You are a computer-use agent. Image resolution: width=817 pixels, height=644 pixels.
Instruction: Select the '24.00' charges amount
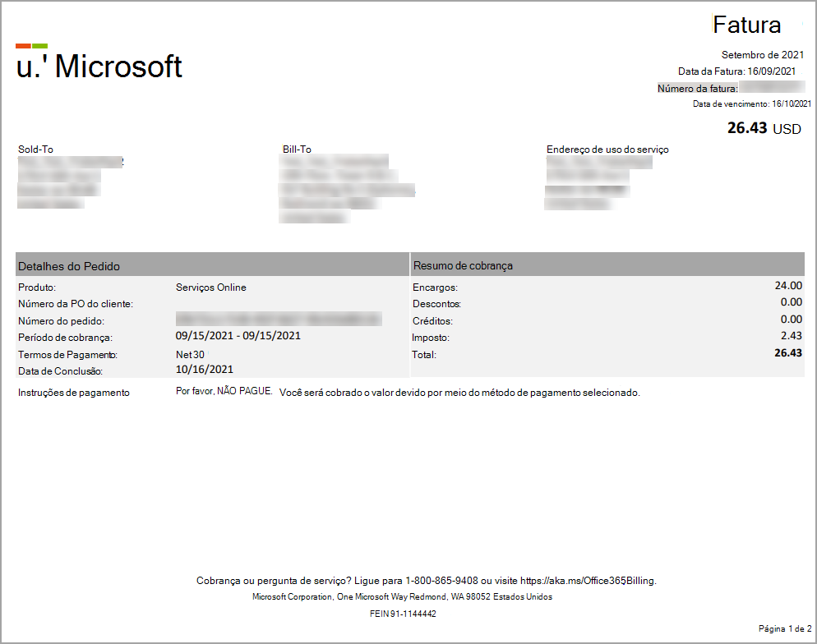[x=788, y=285]
